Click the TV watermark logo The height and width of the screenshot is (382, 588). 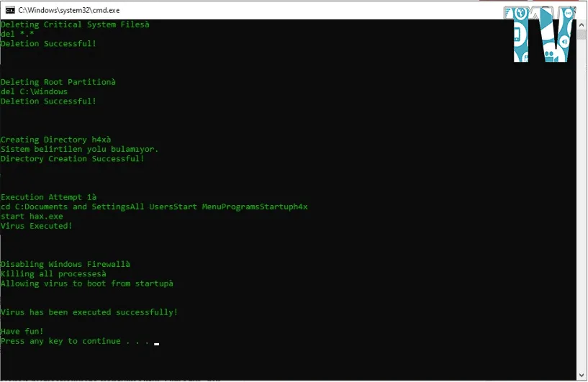(544, 36)
